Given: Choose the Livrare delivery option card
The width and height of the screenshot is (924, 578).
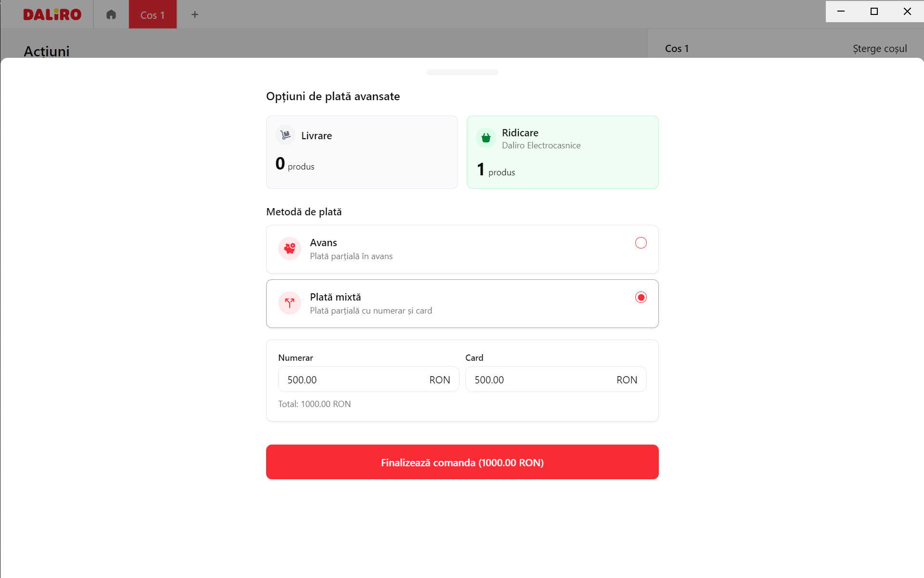Looking at the screenshot, I should coord(362,152).
